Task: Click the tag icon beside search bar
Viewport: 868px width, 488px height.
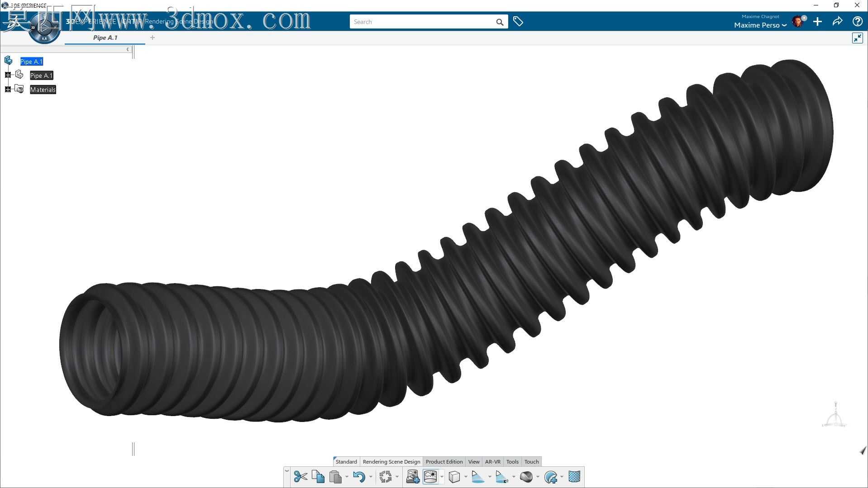Action: pyautogui.click(x=518, y=22)
